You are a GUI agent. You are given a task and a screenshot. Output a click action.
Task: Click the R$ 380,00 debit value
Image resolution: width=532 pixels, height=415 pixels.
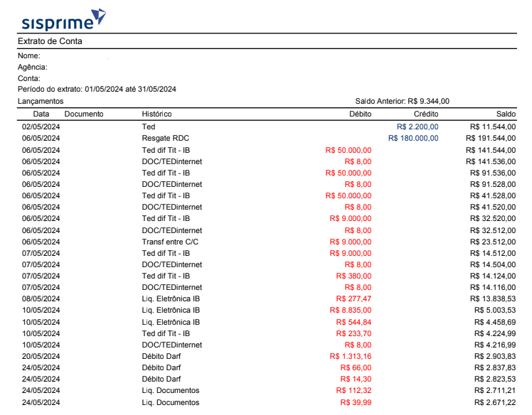pos(354,276)
